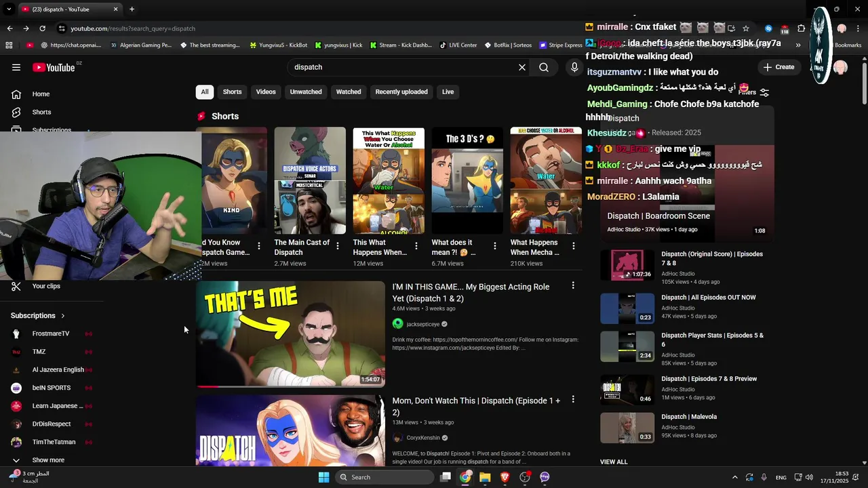
Task: Open CoryxKenshin channel link
Action: (x=423, y=438)
